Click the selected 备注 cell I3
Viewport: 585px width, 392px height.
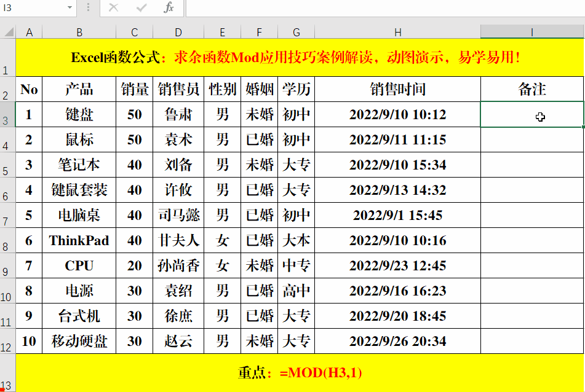pyautogui.click(x=532, y=114)
